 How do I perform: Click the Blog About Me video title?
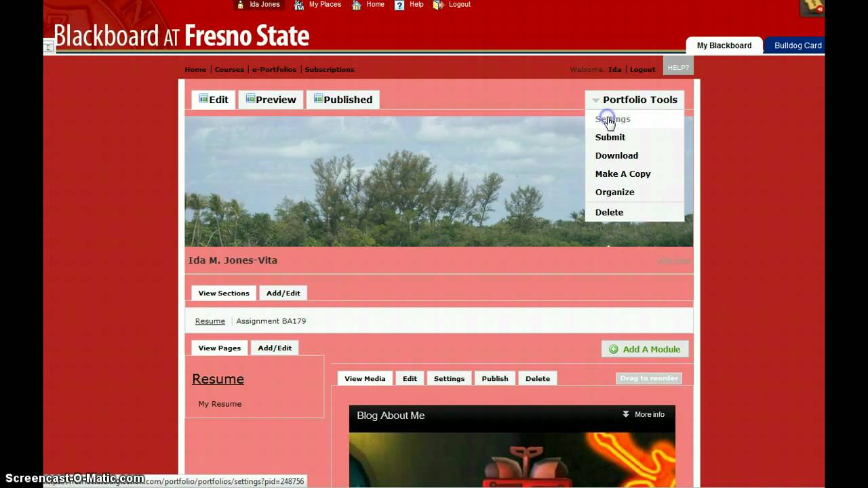(391, 415)
